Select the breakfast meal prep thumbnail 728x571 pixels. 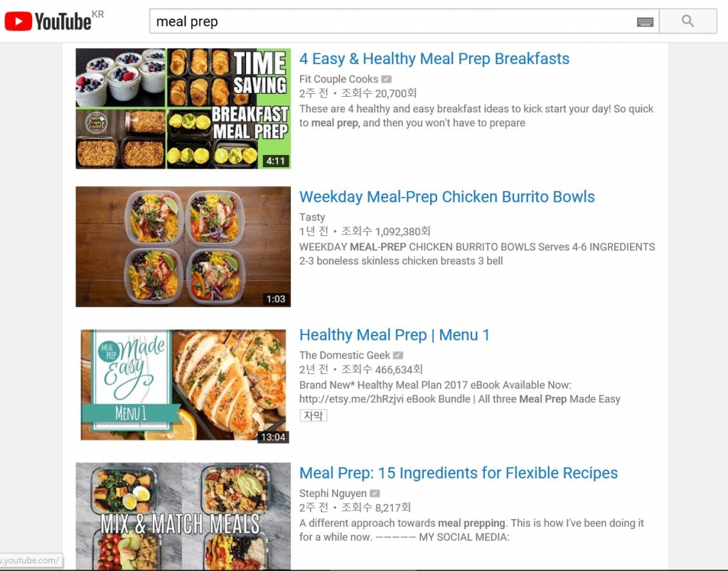pos(183,109)
